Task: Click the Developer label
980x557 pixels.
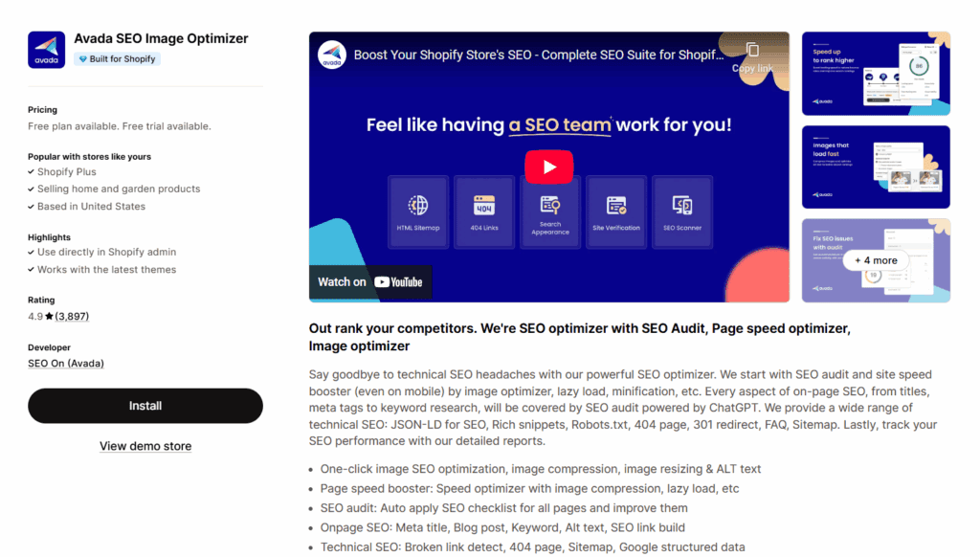Action: 50,347
